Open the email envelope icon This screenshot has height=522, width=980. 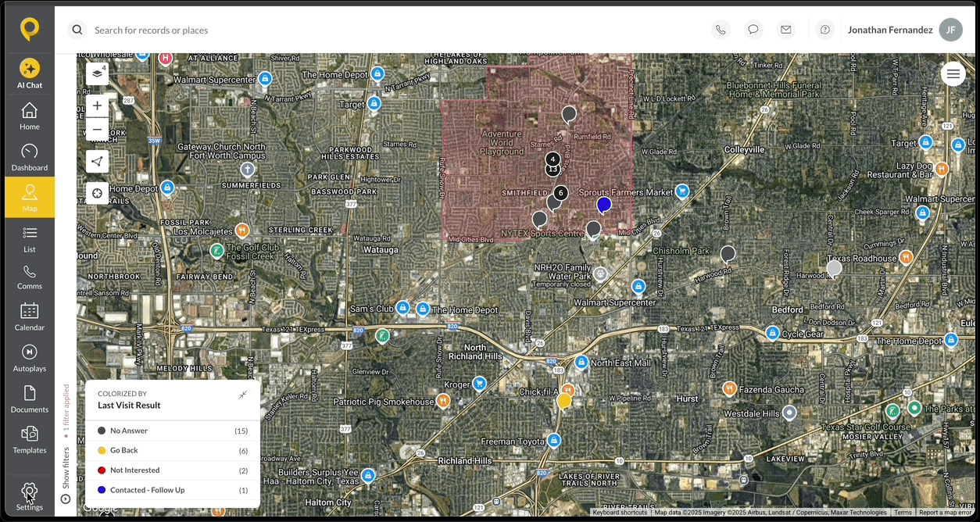tap(786, 30)
